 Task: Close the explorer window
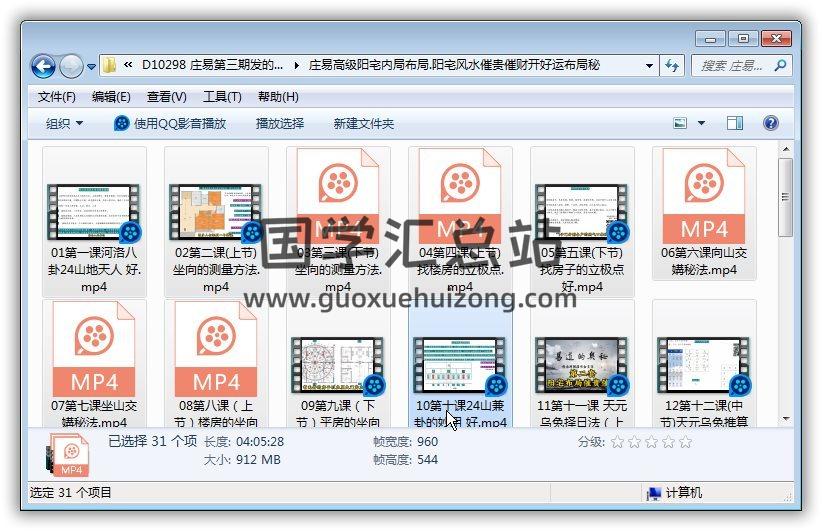[x=776, y=39]
